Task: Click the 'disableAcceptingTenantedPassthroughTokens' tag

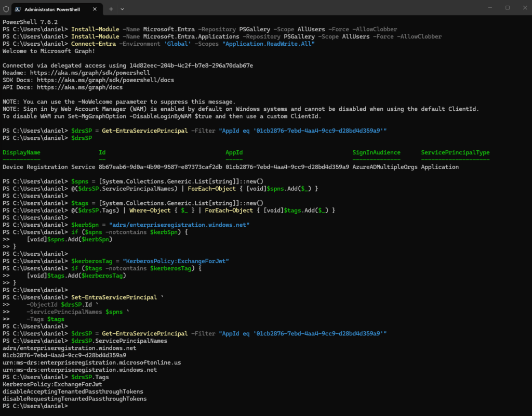Action: [73, 392]
